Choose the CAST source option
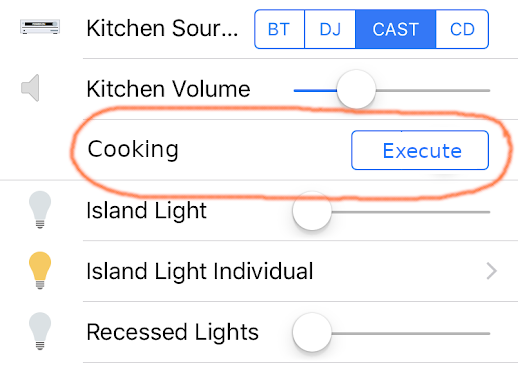This screenshot has width=518, height=367. coord(396,29)
